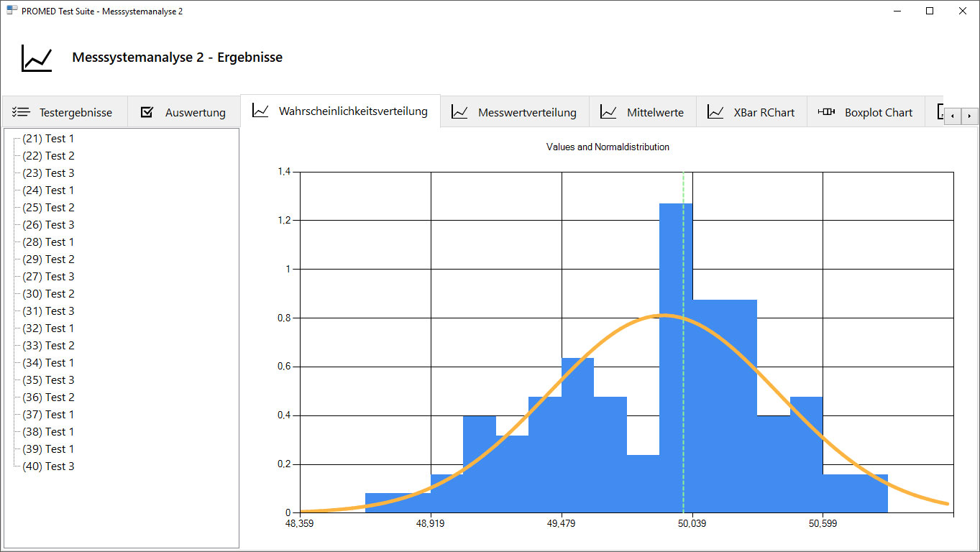Switch to the Auswertung tab
This screenshot has width=980, height=552.
click(184, 112)
